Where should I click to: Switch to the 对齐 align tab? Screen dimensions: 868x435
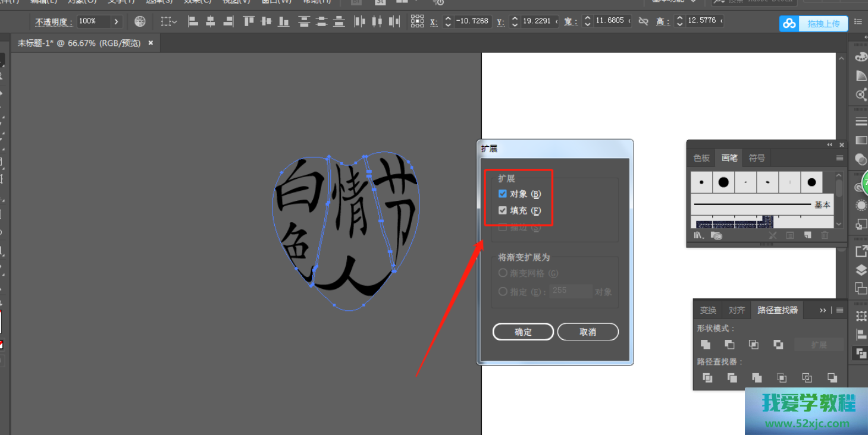[737, 310]
